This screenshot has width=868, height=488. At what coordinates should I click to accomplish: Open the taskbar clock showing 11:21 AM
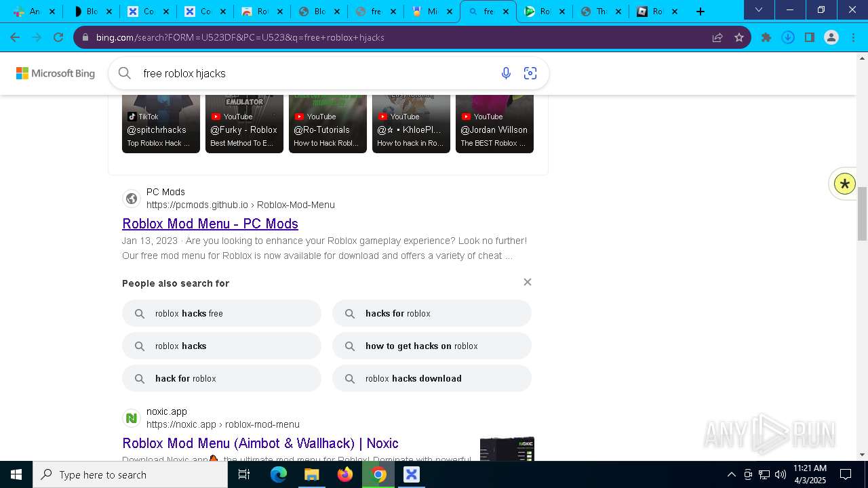point(810,474)
